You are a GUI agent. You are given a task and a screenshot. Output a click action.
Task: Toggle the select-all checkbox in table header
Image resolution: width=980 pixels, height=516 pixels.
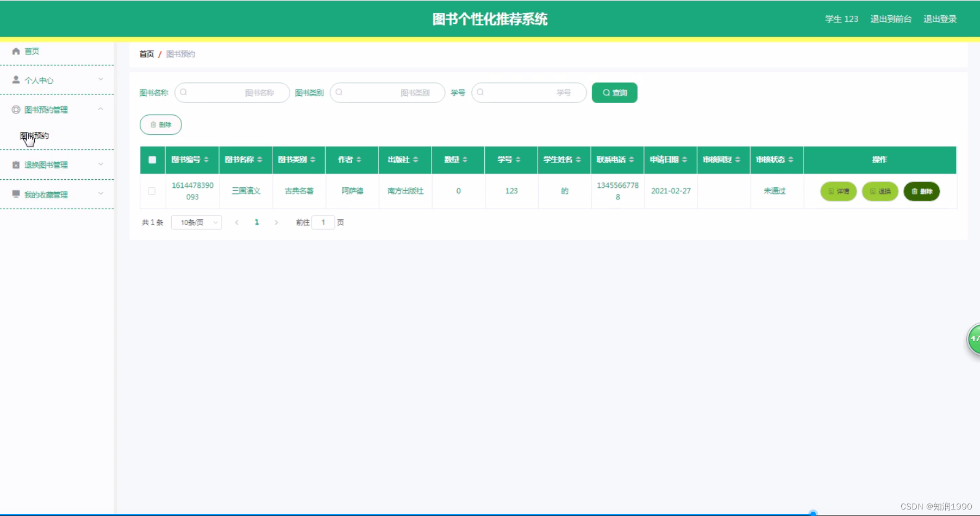point(152,160)
